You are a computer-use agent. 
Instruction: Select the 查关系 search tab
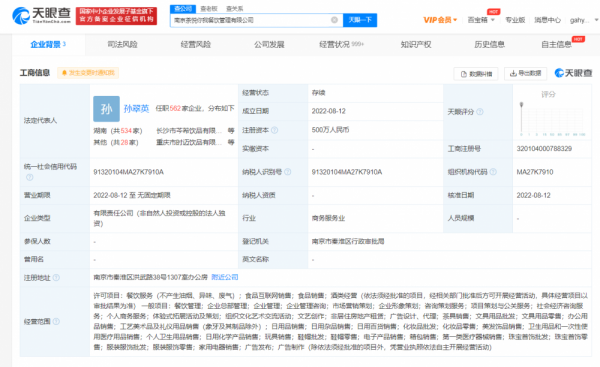[234, 8]
